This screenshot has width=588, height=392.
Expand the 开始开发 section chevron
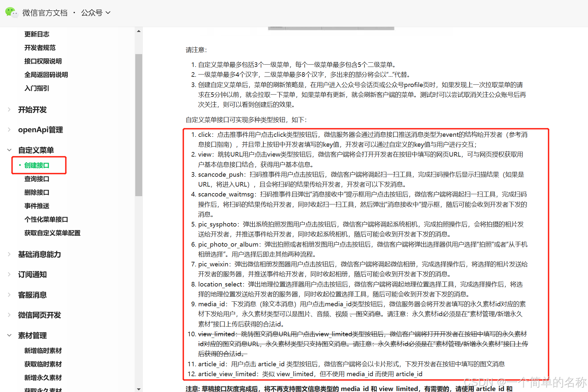(9, 109)
